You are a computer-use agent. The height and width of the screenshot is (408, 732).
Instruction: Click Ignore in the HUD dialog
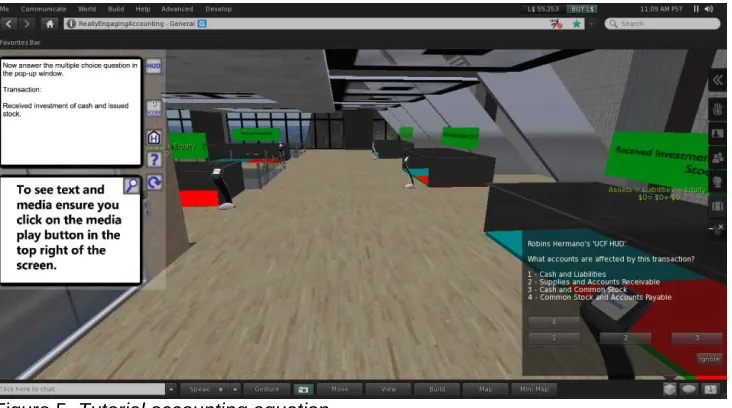[709, 359]
